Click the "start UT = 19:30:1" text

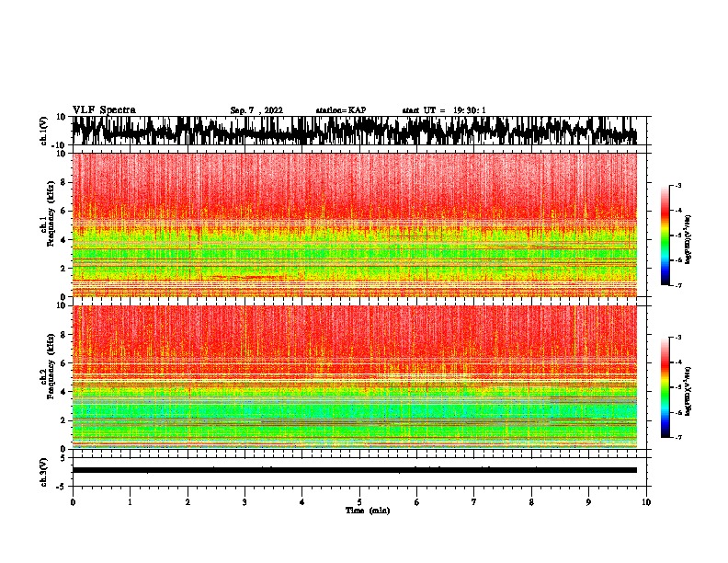pyautogui.click(x=444, y=110)
